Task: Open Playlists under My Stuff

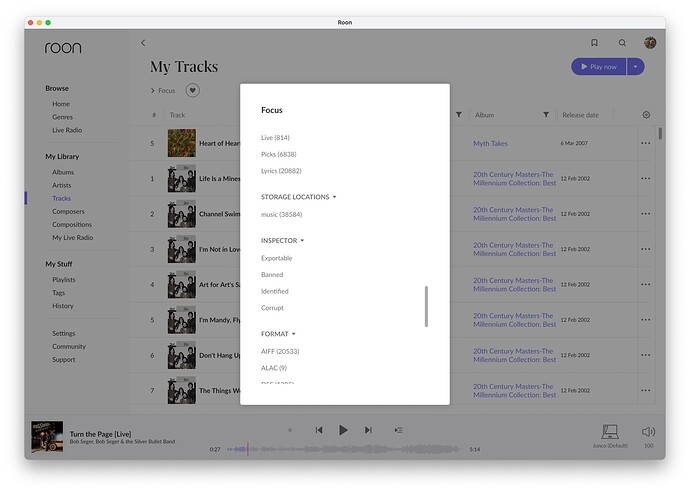Action: click(x=64, y=279)
